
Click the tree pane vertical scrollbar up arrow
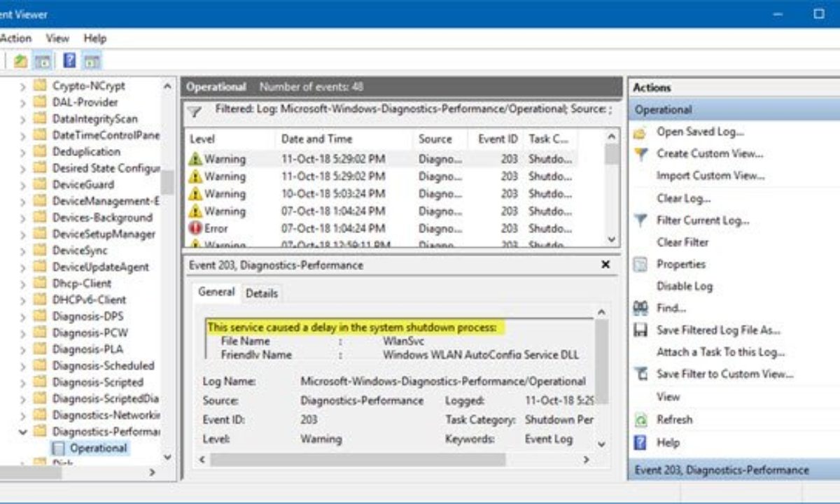[x=167, y=86]
